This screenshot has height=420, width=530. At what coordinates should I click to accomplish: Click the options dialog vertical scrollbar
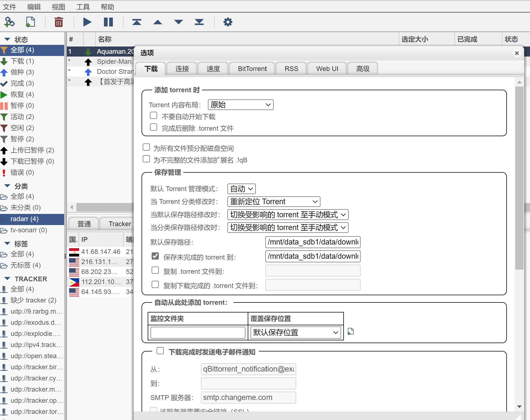coord(519,178)
